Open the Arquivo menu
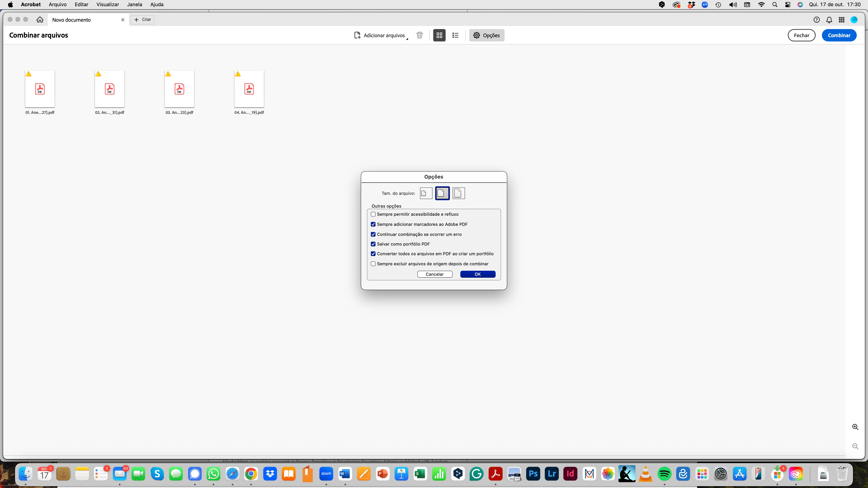 (58, 4)
